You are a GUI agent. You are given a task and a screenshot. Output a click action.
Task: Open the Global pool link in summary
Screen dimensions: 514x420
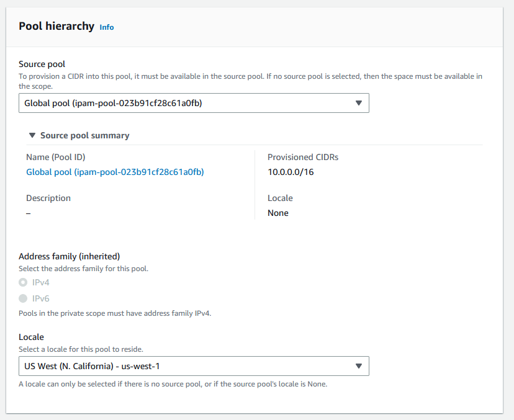pos(115,172)
